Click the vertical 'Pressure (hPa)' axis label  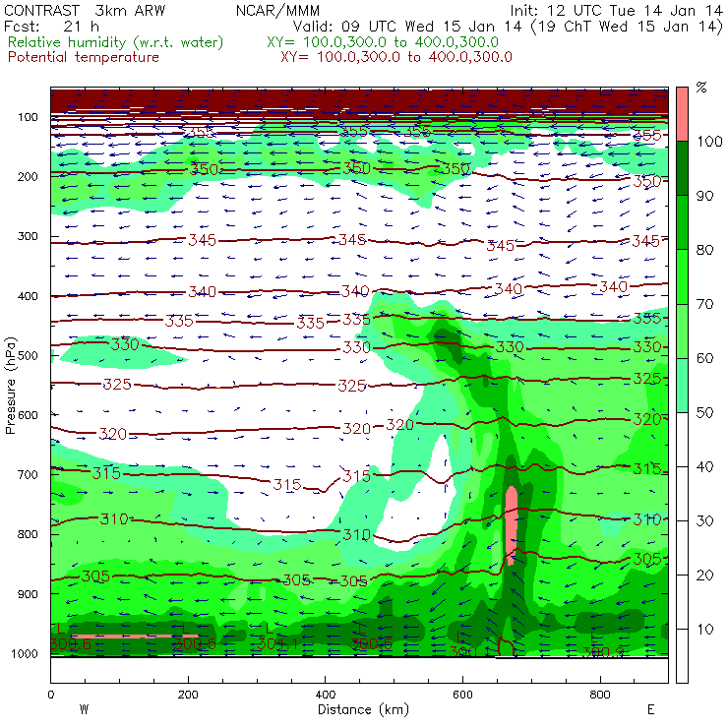(x=10, y=386)
